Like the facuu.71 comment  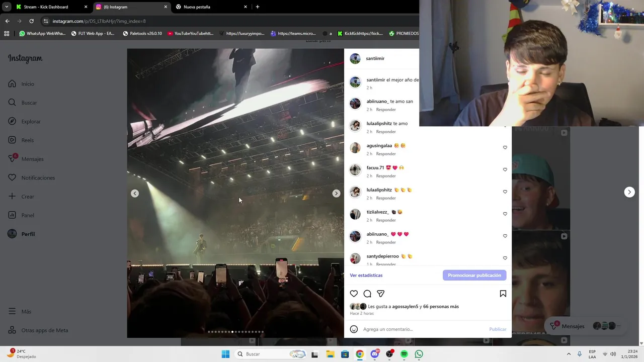click(x=505, y=169)
